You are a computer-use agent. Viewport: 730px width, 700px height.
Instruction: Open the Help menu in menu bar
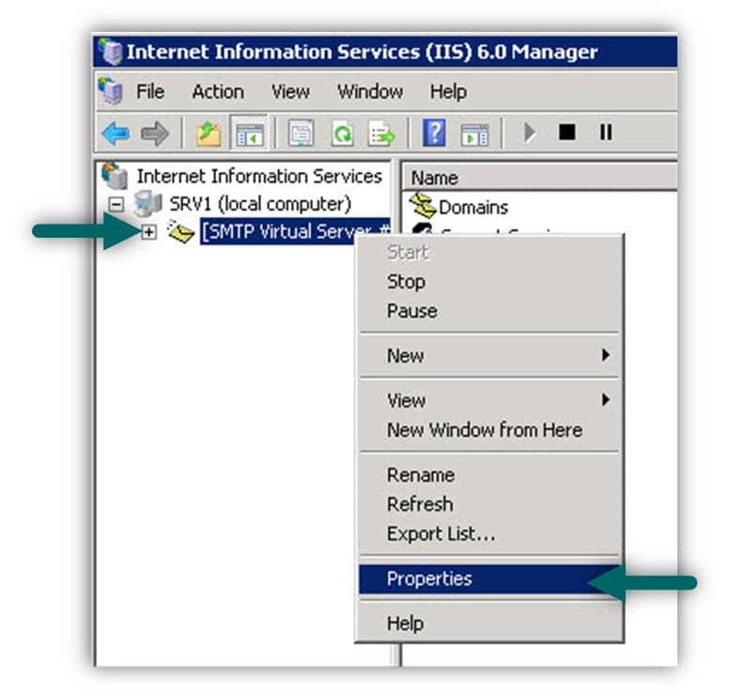pos(448,91)
